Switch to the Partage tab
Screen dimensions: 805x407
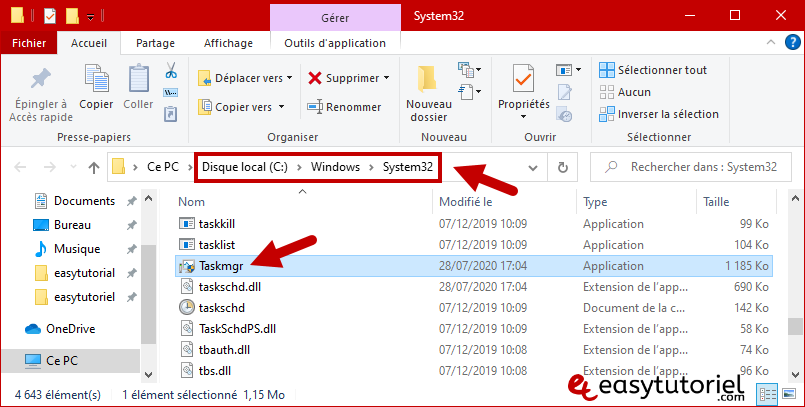tap(155, 43)
